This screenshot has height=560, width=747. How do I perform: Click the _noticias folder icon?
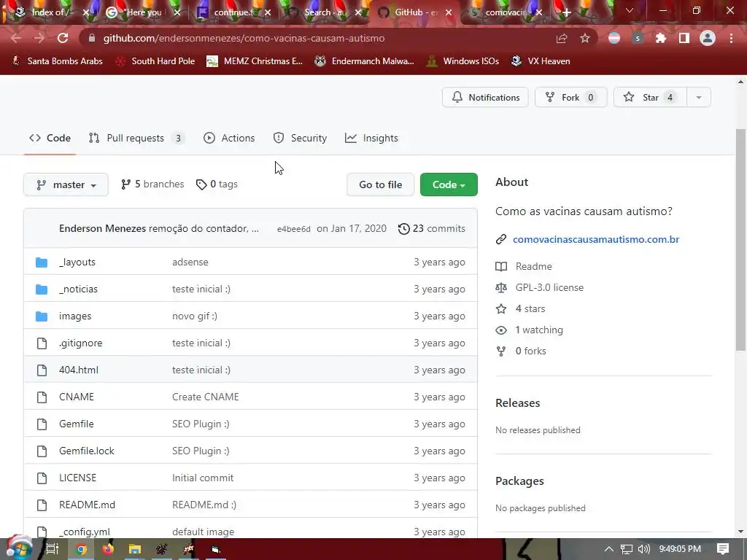42,289
